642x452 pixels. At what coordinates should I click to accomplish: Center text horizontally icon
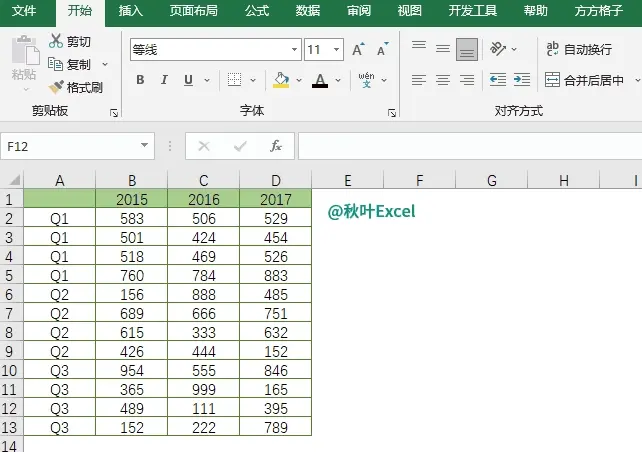coord(443,79)
